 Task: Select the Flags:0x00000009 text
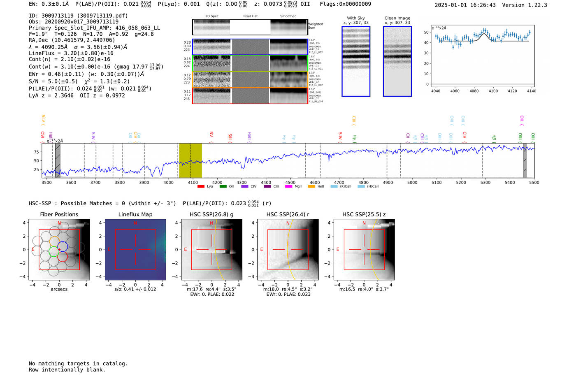[x=345, y=4]
